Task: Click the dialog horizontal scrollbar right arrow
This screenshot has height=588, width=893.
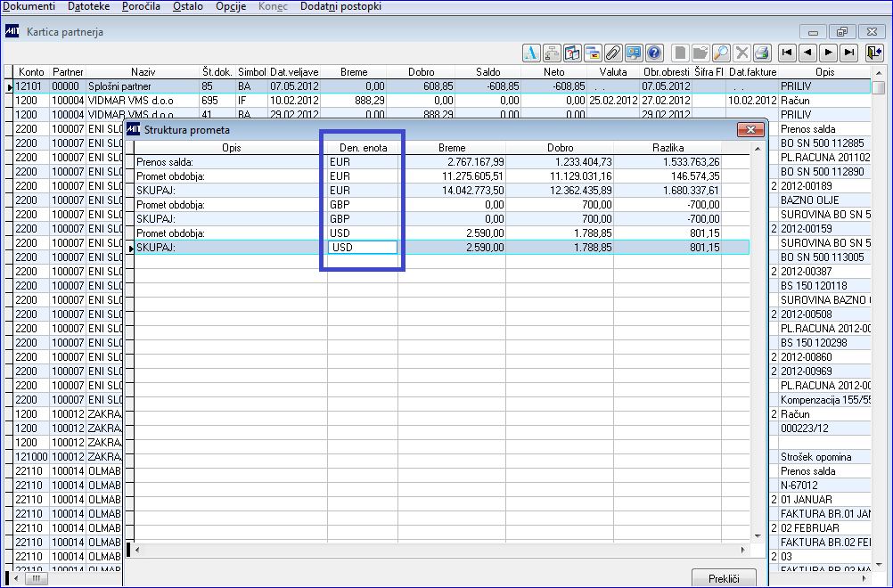Action: click(742, 550)
